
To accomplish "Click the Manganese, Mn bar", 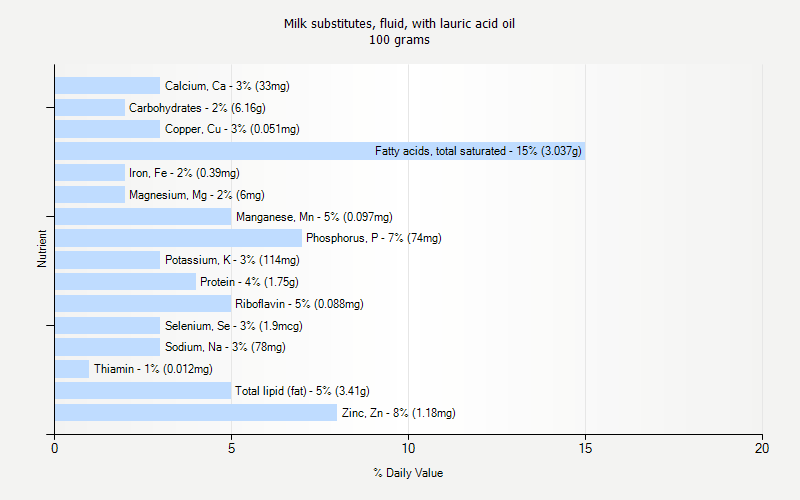I will pos(143,216).
